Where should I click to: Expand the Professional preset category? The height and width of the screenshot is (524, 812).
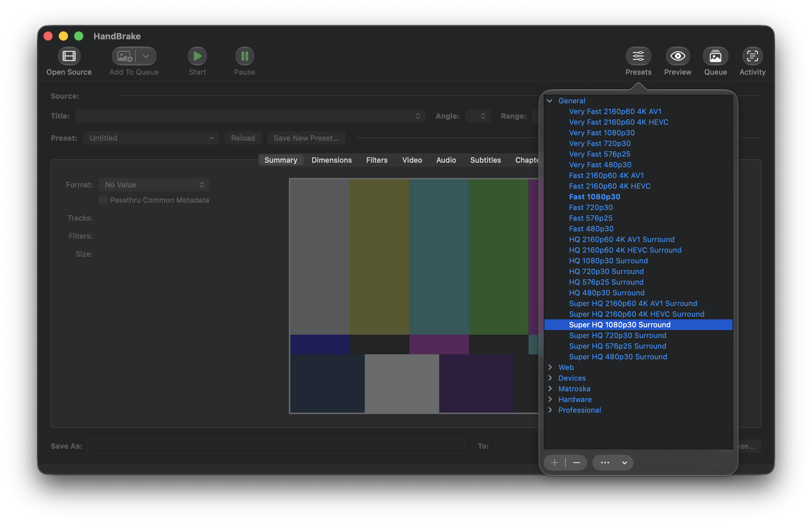pyautogui.click(x=550, y=410)
